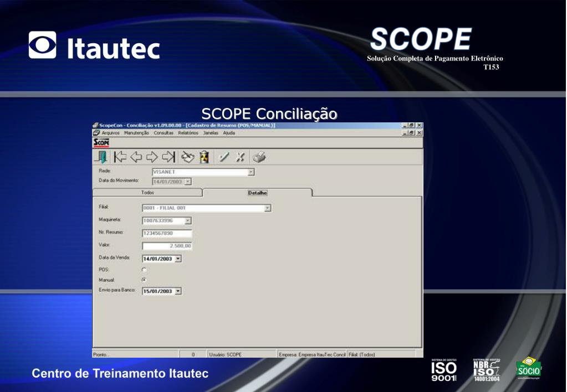This screenshot has width=567, height=392.
Task: Open the Consultas menu
Action: 164,133
